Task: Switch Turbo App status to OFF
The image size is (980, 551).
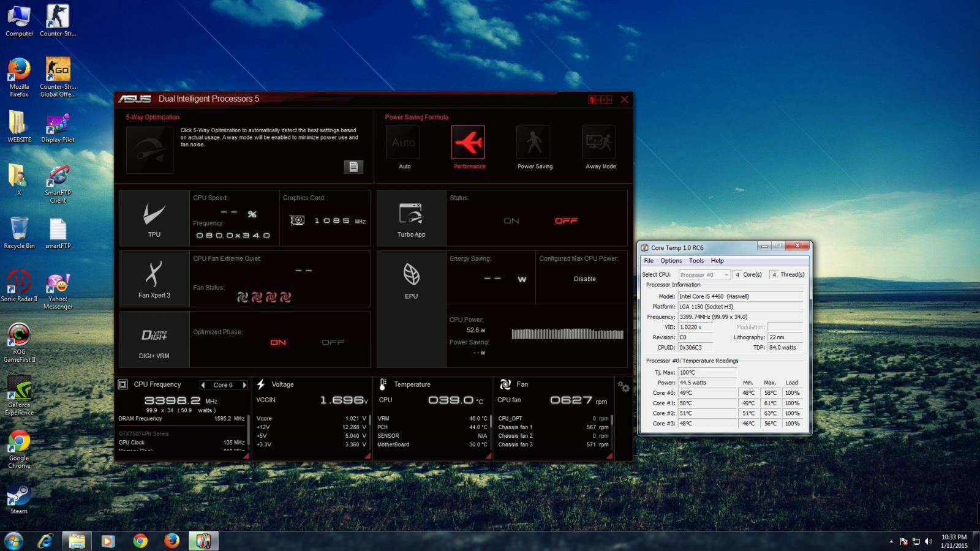Action: (566, 221)
